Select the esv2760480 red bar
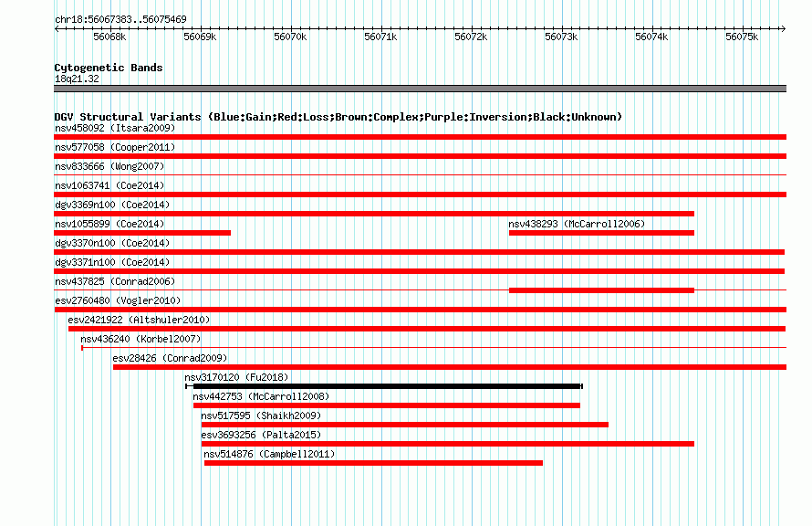Image resolution: width=812 pixels, height=526 pixels. [420, 310]
